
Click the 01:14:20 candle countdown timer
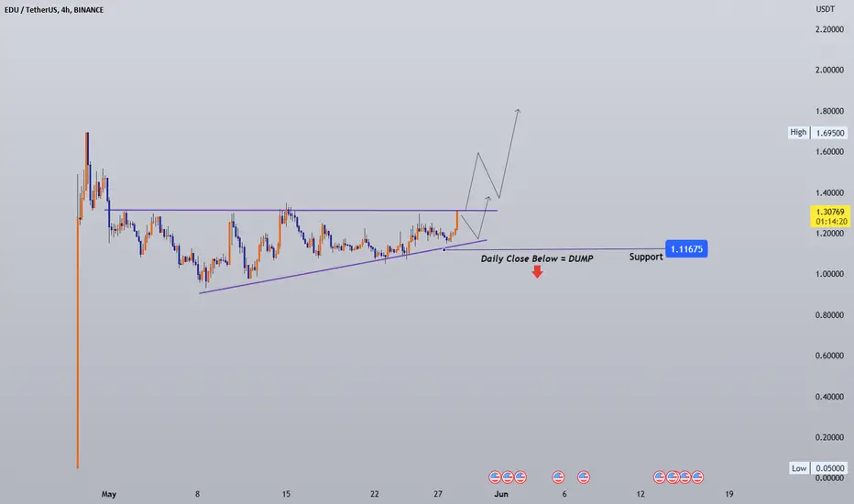tap(831, 222)
